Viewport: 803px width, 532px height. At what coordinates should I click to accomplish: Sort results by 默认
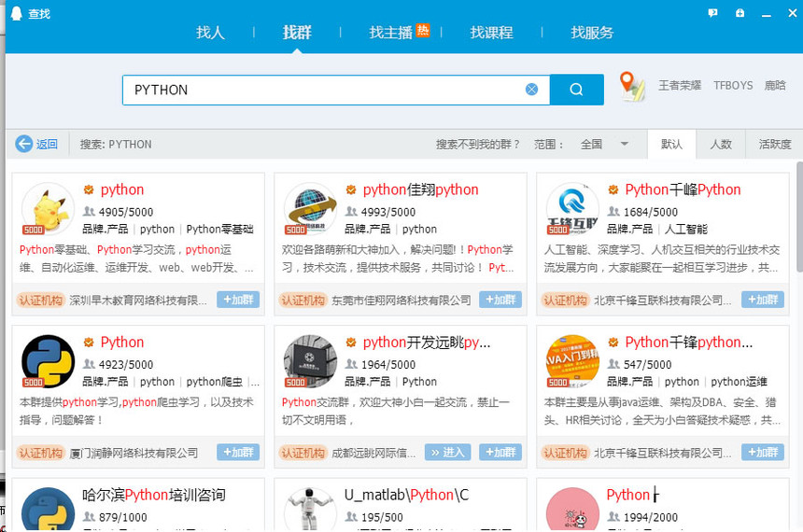671,144
